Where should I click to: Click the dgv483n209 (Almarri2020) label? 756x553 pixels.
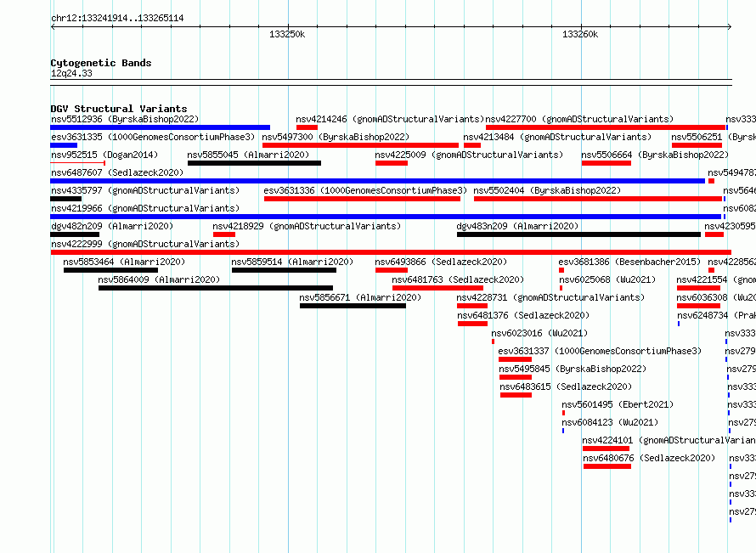[x=517, y=226]
